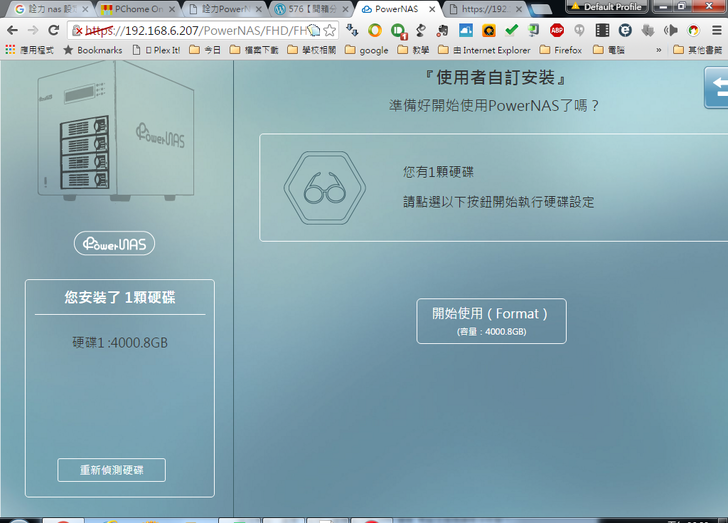Open the Adblock Plus ABP icon
Screen dimensions: 728x523
click(557, 31)
